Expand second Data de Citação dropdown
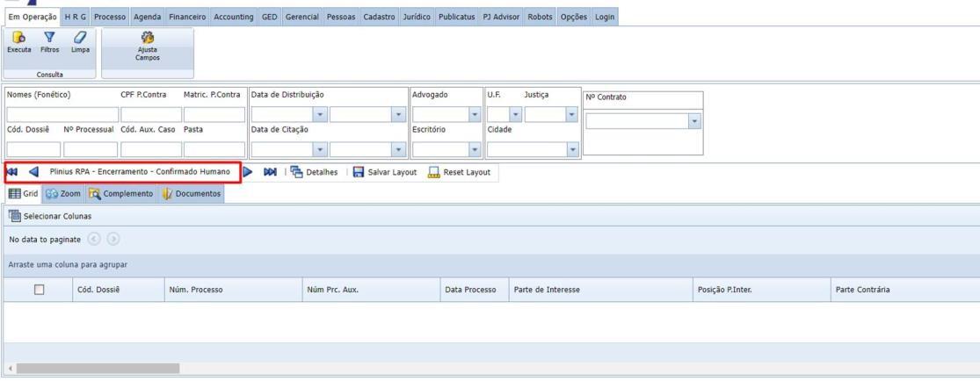Screen dimensions: 980x381 [x=399, y=150]
